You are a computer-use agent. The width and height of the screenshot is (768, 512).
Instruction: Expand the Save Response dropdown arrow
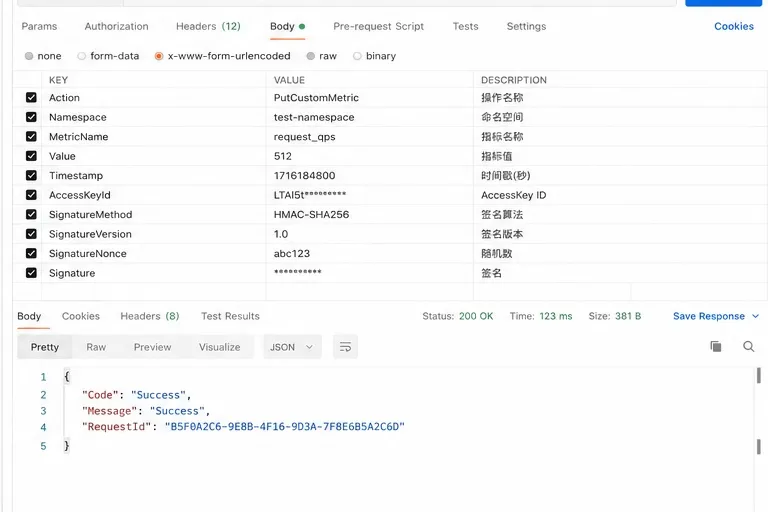(755, 316)
